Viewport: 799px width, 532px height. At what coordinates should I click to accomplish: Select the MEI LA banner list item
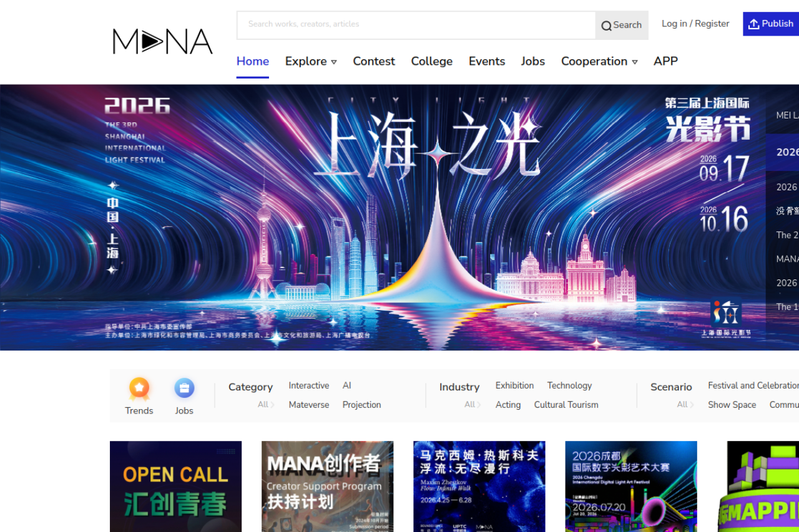(x=788, y=115)
